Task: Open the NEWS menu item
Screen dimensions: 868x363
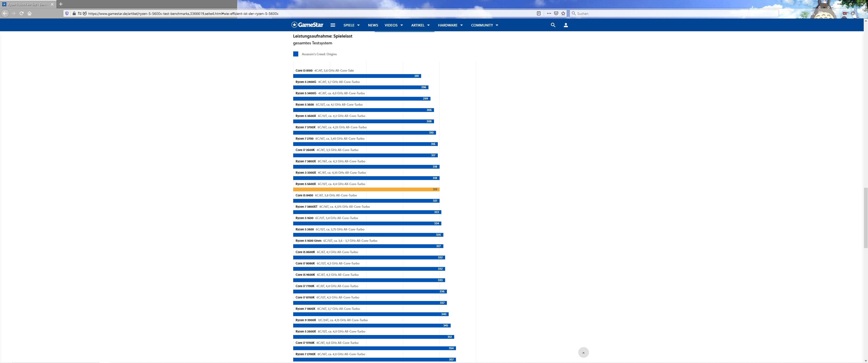Action: click(373, 25)
